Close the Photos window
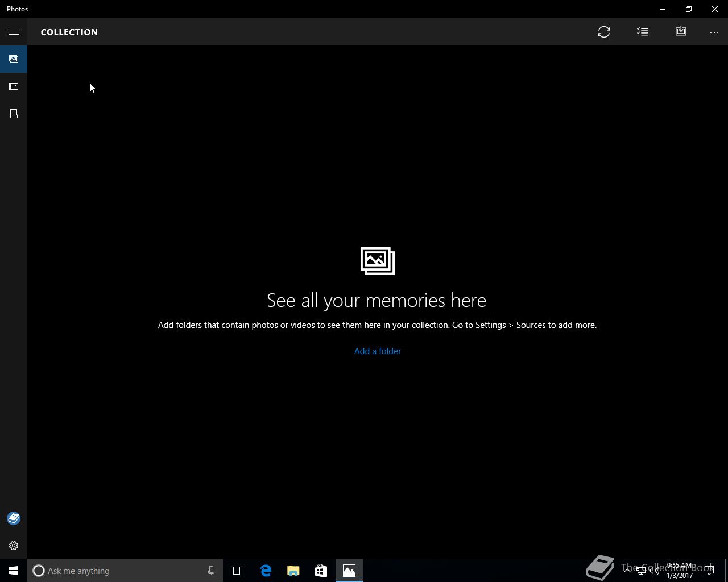The image size is (728, 582). (x=715, y=9)
